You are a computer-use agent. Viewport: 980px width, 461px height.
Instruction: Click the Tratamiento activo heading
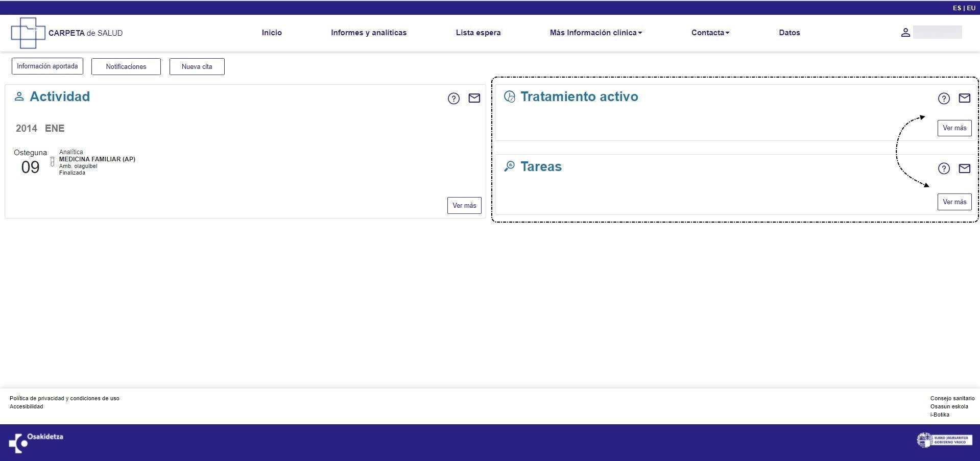[579, 96]
